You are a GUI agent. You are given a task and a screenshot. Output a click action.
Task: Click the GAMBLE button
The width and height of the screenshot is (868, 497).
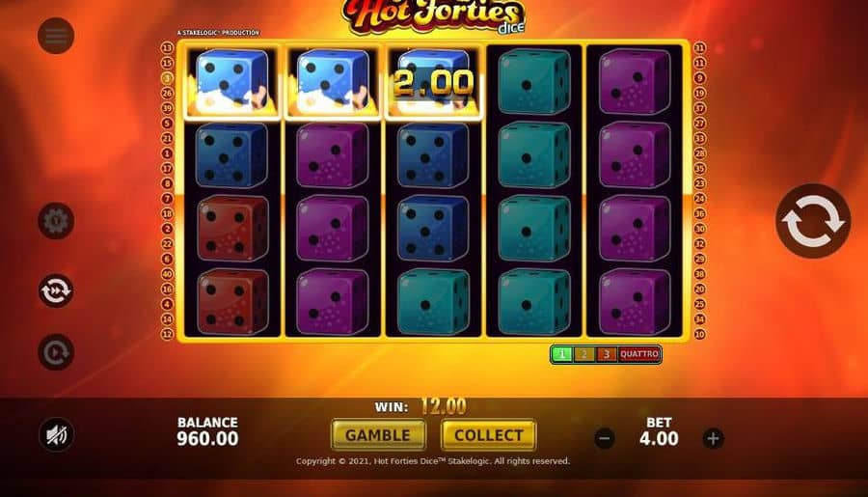click(378, 435)
